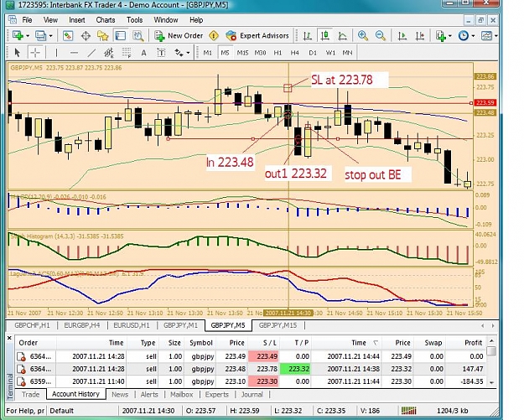Select the Horizontal Line tool
Screen dimensions: 524x420
pyautogui.click(x=74, y=53)
